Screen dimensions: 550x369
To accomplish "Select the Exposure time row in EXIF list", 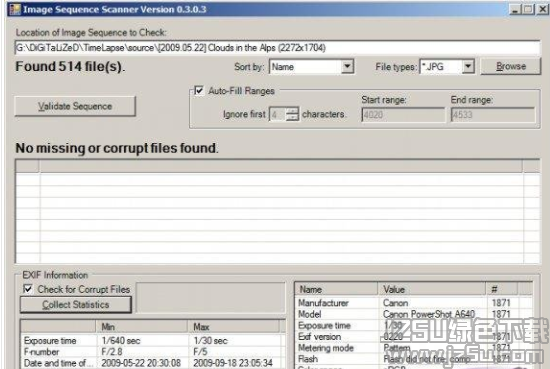I will (x=414, y=325).
